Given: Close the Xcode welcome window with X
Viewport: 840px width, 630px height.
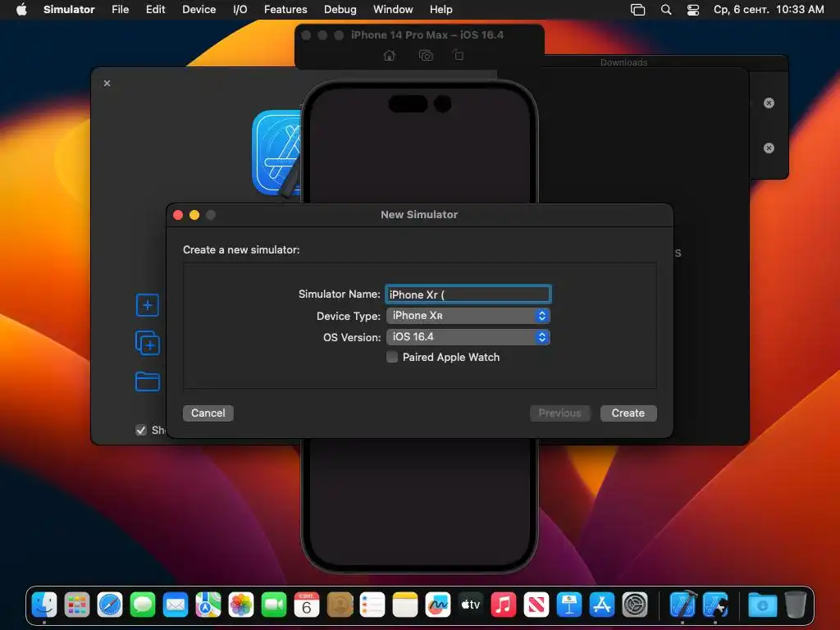Looking at the screenshot, I should point(107,83).
